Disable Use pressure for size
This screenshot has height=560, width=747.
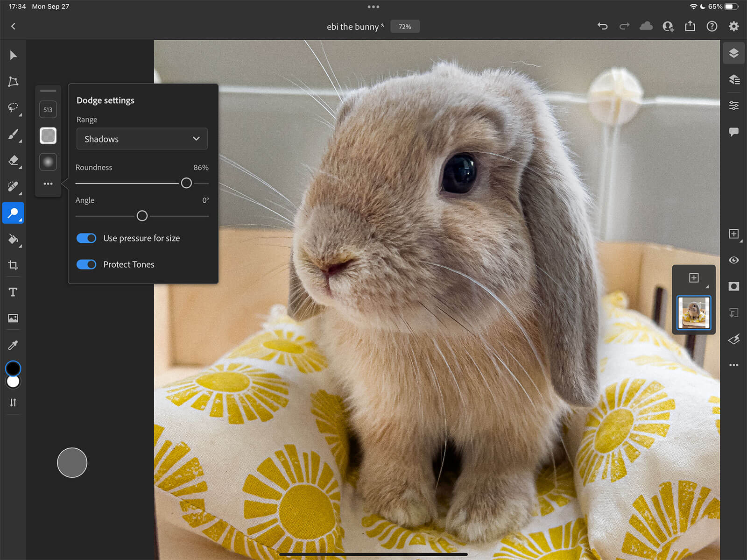tap(86, 238)
